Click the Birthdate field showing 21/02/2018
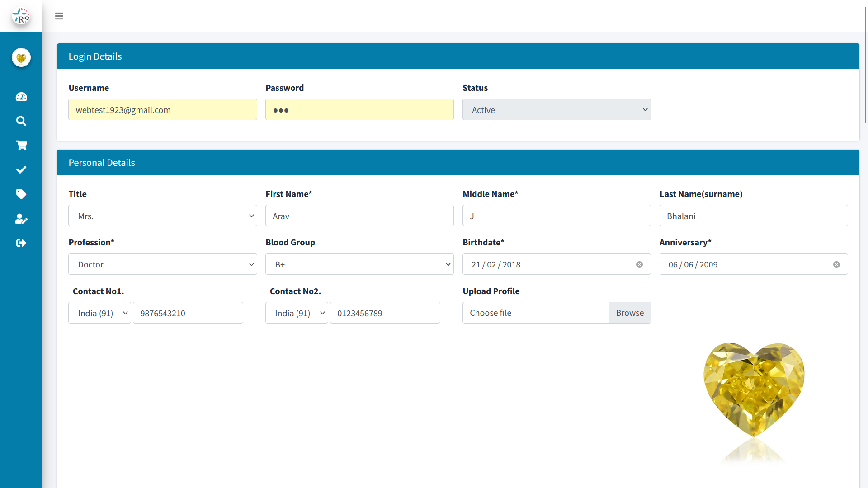868x488 pixels. pyautogui.click(x=557, y=264)
